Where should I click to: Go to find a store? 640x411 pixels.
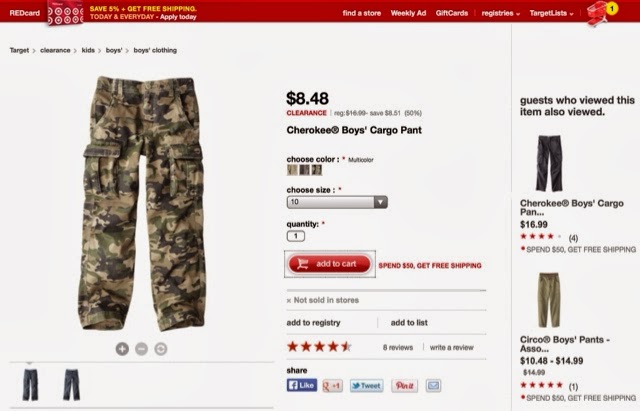pos(362,13)
